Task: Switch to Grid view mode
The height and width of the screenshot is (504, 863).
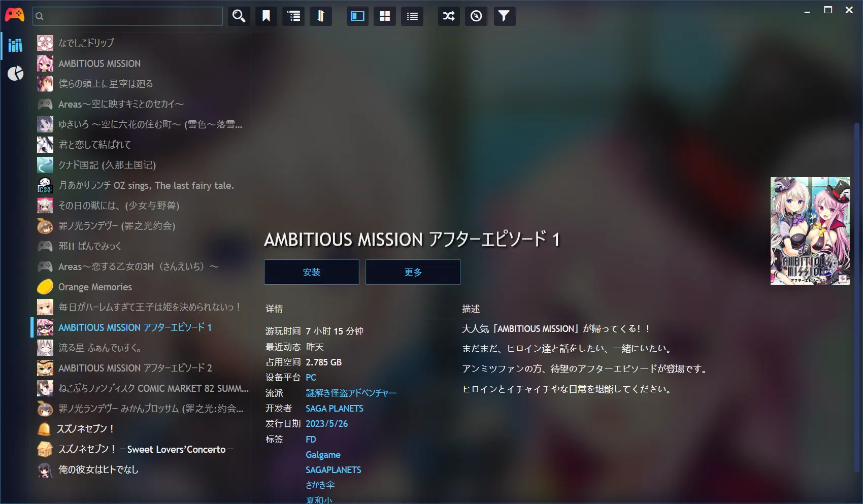Action: click(x=385, y=16)
